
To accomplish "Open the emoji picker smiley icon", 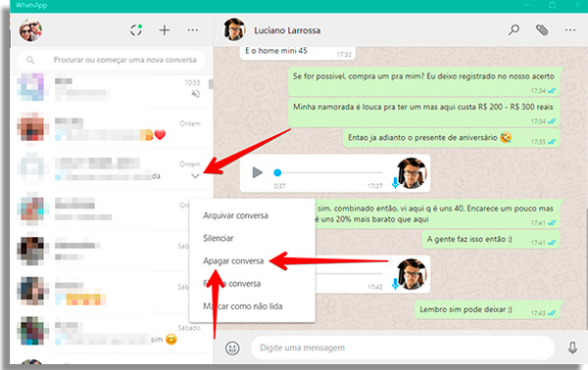I will click(x=232, y=347).
